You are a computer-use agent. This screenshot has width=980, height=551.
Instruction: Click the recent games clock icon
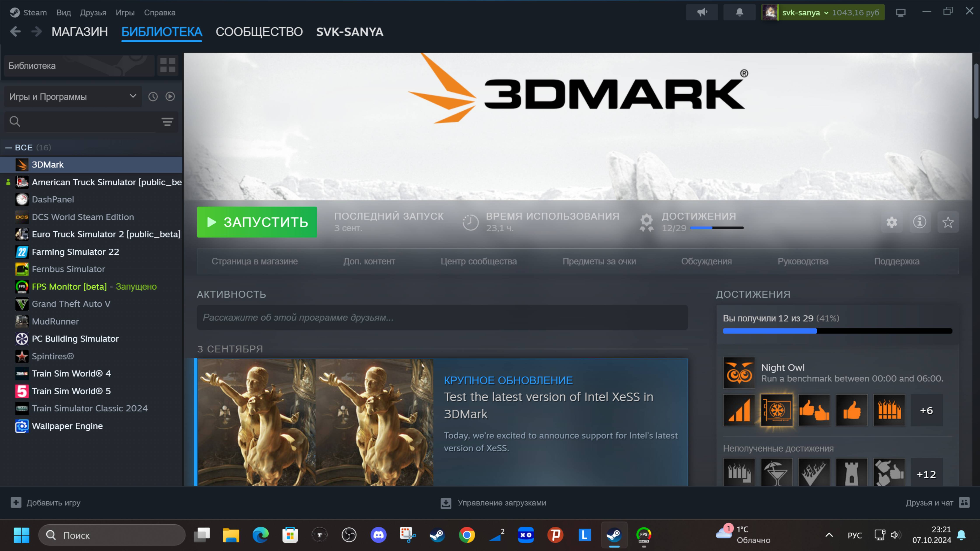153,96
